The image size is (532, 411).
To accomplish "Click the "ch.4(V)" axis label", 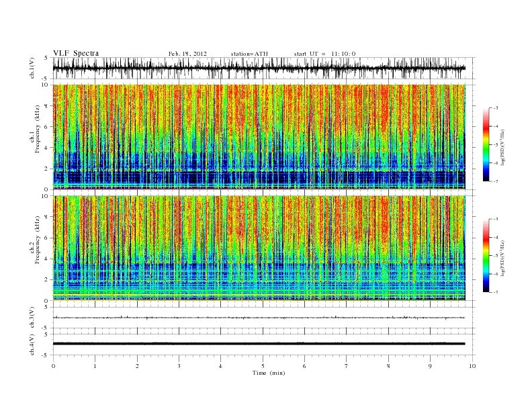I will (32, 345).
